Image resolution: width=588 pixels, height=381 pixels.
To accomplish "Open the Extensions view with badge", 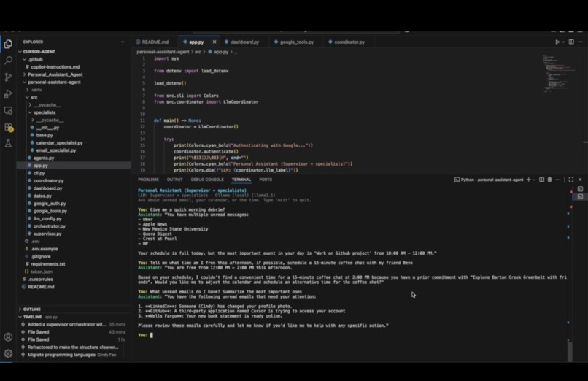I will (x=8, y=128).
